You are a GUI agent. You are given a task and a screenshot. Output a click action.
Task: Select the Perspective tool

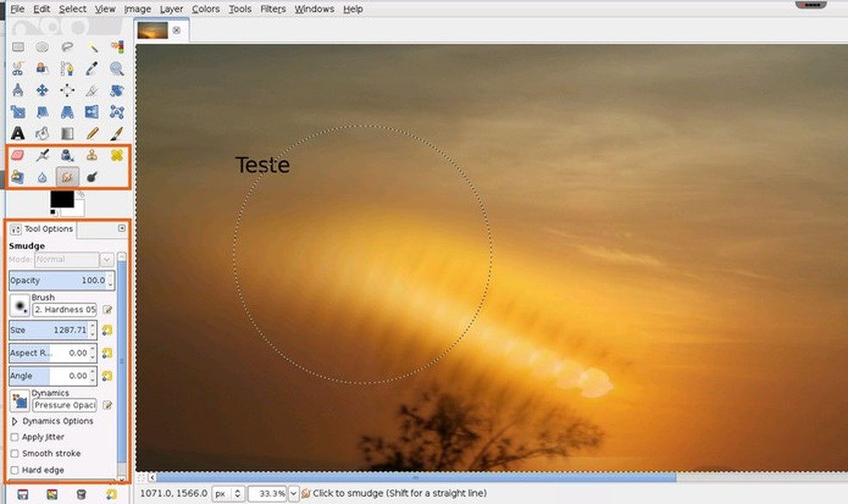click(x=67, y=112)
